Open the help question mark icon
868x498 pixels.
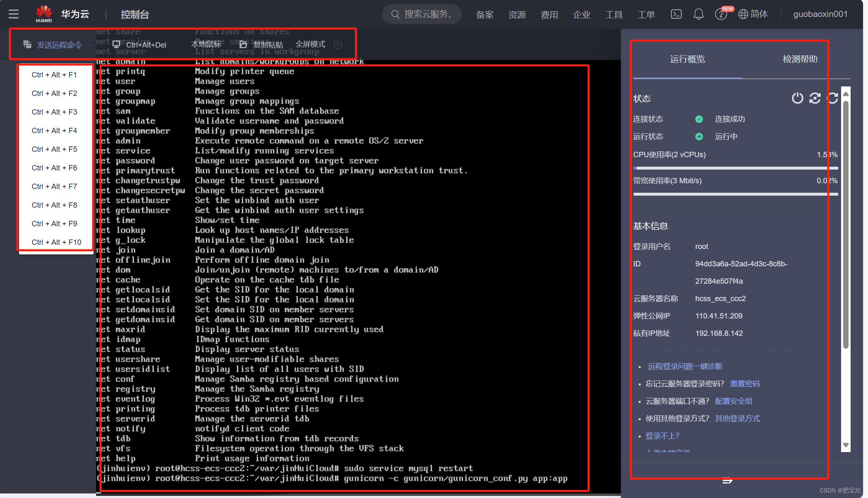click(721, 14)
